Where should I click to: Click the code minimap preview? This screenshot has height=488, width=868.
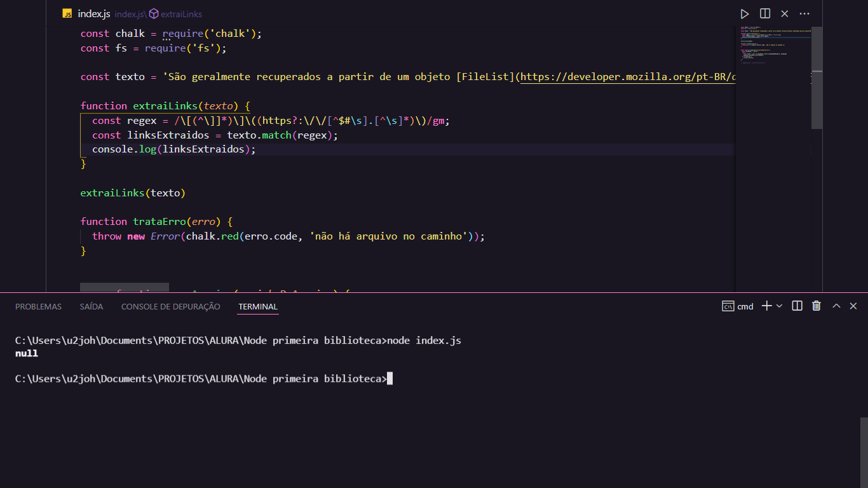pyautogui.click(x=775, y=44)
